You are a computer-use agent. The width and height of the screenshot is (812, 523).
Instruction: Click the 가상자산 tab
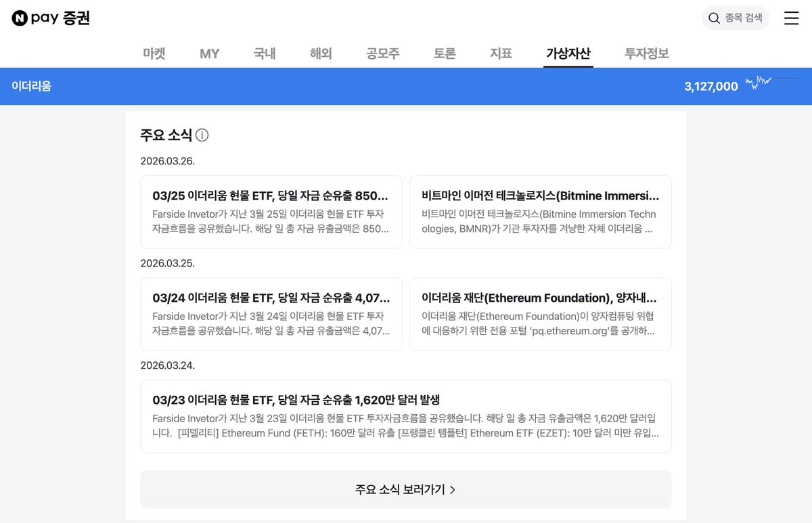568,53
